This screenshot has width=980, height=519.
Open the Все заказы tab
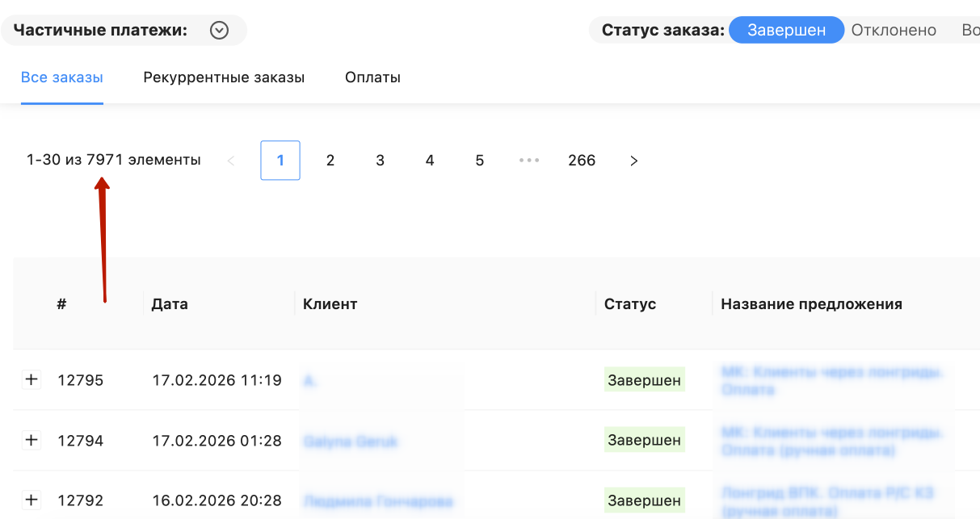click(62, 78)
